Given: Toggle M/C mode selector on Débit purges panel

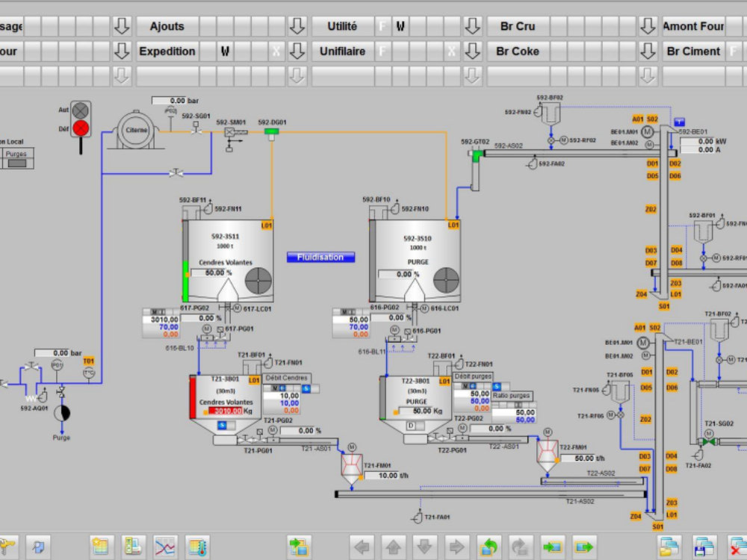Looking at the screenshot, I should (469, 386).
